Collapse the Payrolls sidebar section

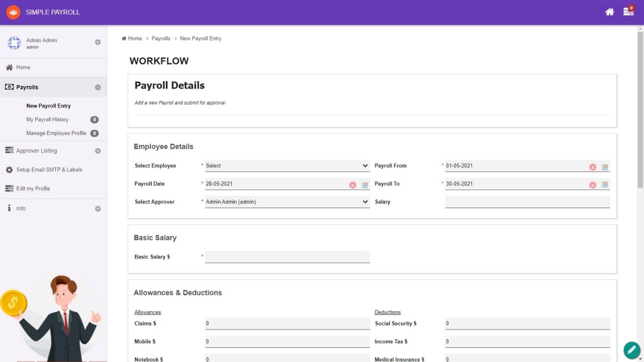point(98,87)
